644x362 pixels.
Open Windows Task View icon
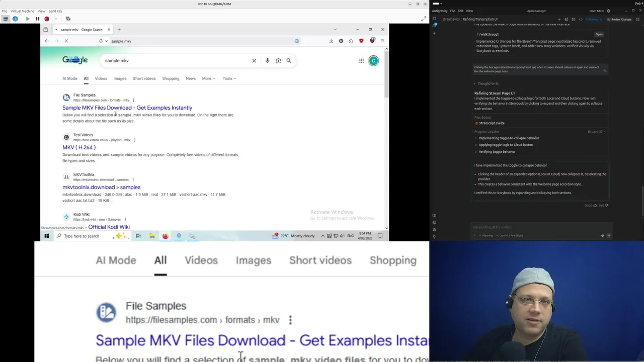138,236
